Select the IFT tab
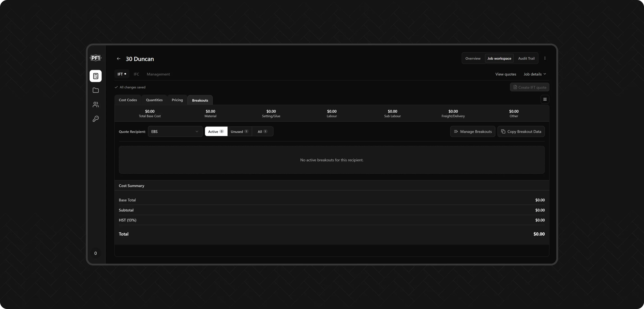The width and height of the screenshot is (644, 309). click(122, 74)
